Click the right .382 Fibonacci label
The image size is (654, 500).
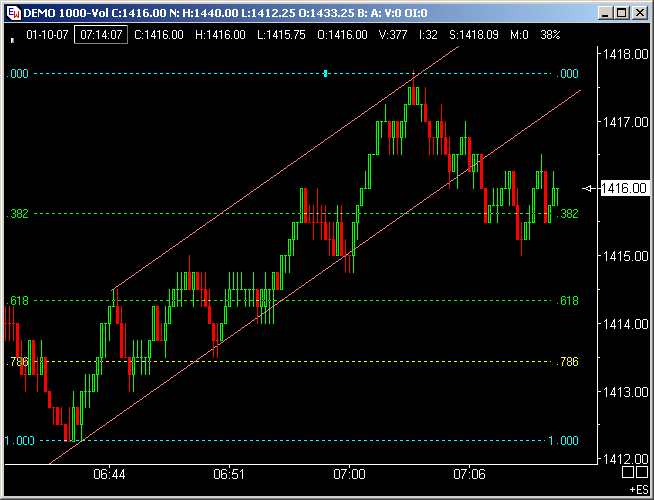click(x=567, y=214)
